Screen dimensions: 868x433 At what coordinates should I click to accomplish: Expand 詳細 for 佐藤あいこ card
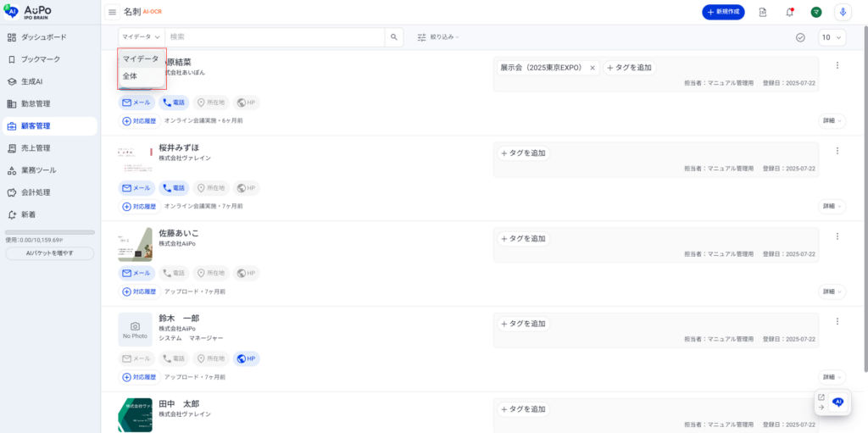832,291
